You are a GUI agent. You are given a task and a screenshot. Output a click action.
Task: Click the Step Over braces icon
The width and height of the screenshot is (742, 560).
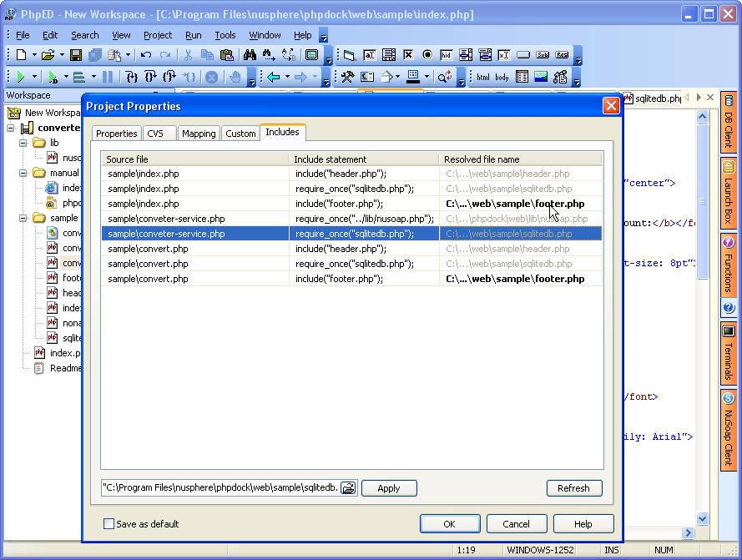(x=150, y=77)
